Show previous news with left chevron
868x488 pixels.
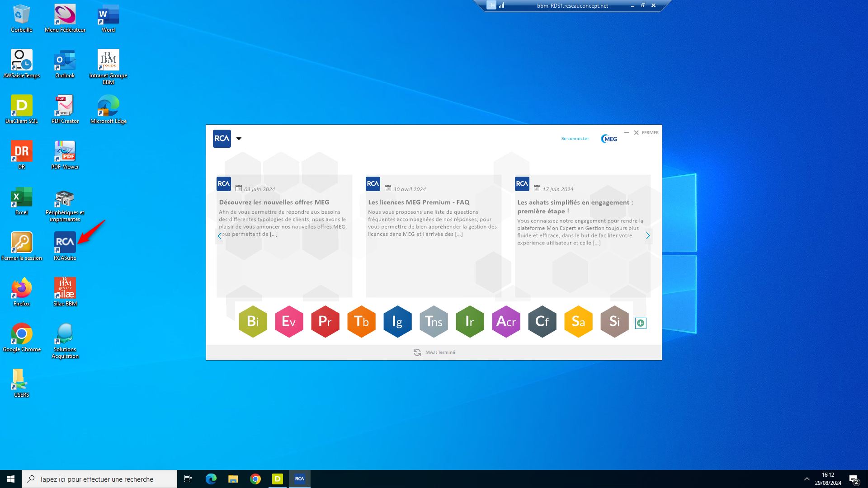220,236
